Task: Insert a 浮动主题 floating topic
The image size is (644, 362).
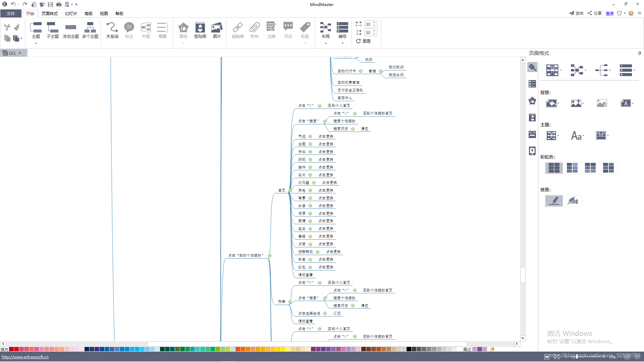Action: coord(70,31)
